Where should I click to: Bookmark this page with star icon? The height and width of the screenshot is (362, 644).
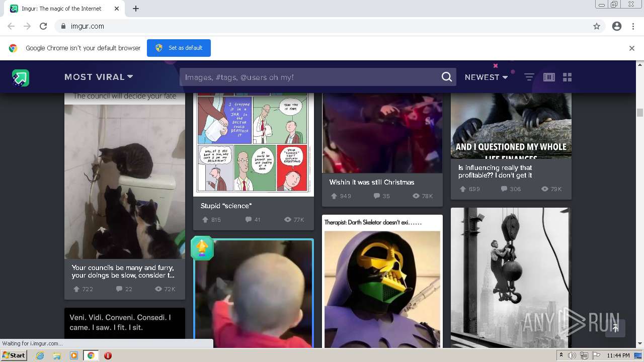(x=597, y=26)
